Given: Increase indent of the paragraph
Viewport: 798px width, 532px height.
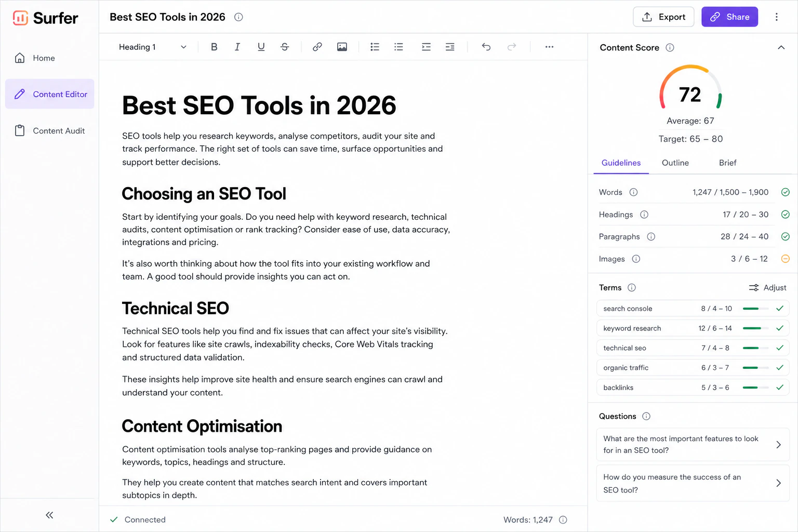Looking at the screenshot, I should (426, 47).
